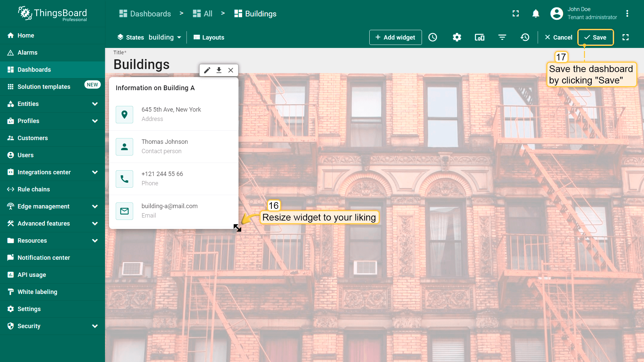Image resolution: width=644 pixels, height=362 pixels.
Task: Open dashboard settings gear icon
Action: [x=457, y=37]
